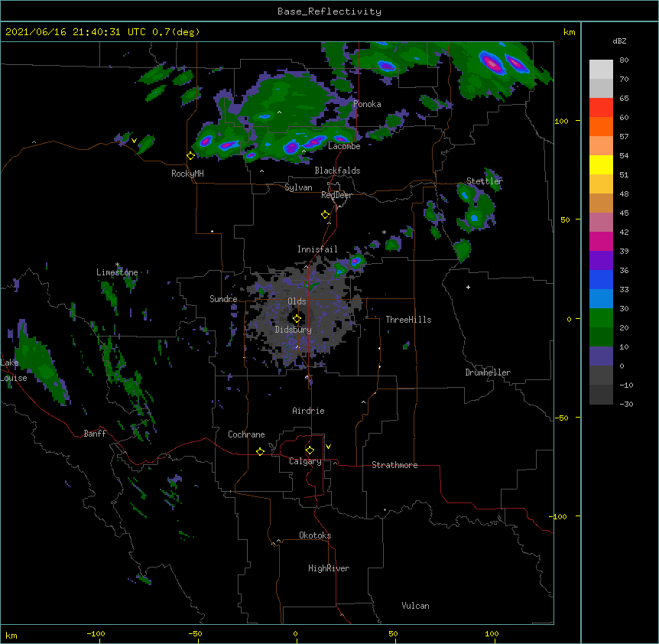The width and height of the screenshot is (659, 644).
Task: Pick the light gray 70-80 dBZ swatch
Action: coord(601,70)
